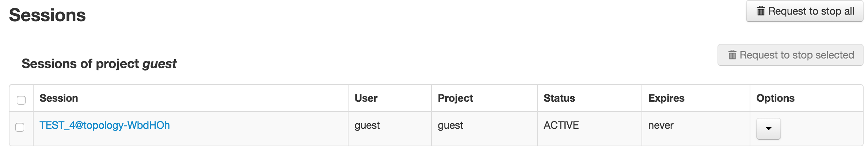This screenshot has height=158, width=868.
Task: Click the Options column header
Action: click(x=775, y=98)
